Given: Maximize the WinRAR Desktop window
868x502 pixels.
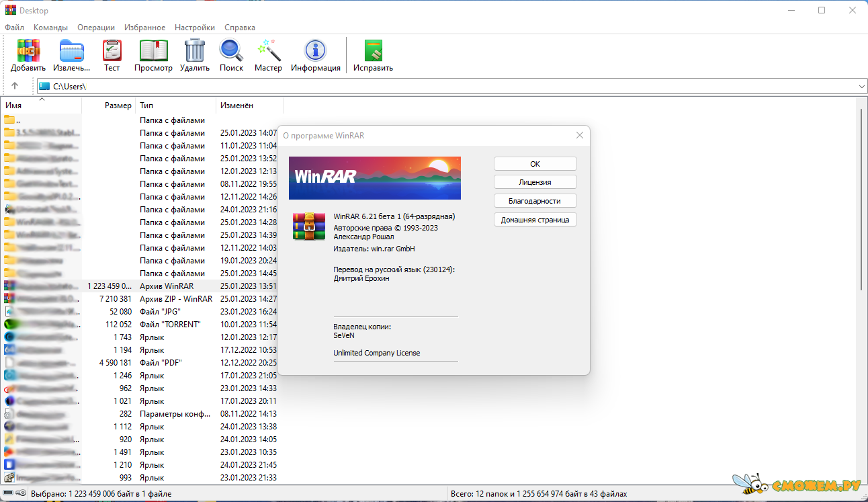Looking at the screenshot, I should coord(821,10).
